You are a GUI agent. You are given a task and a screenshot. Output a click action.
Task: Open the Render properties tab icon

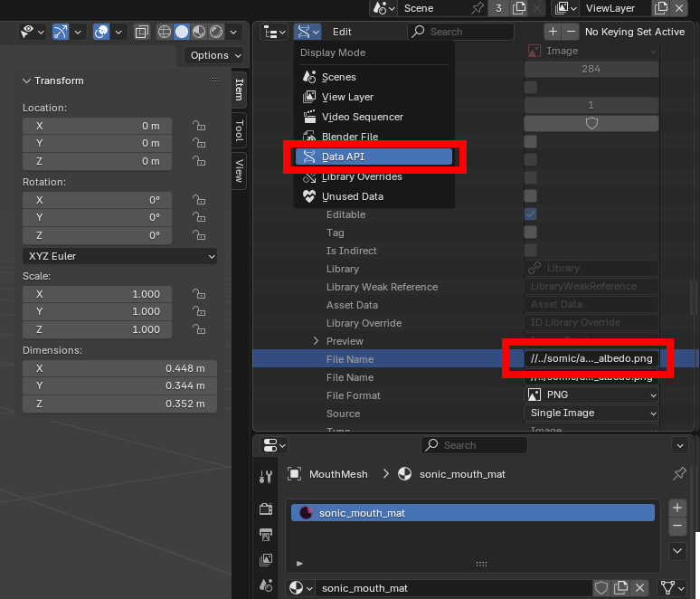tap(266, 509)
